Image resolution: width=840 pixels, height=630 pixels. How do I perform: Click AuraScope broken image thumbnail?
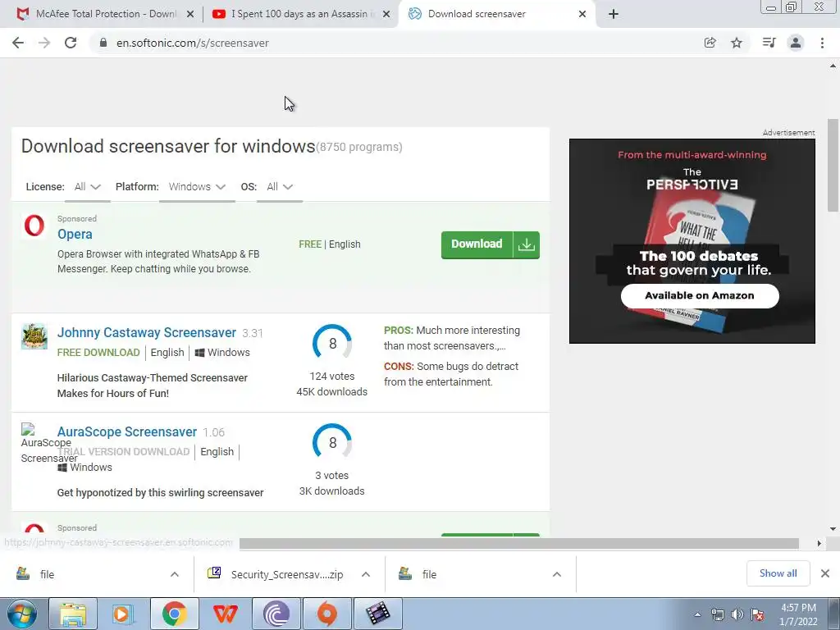29,429
